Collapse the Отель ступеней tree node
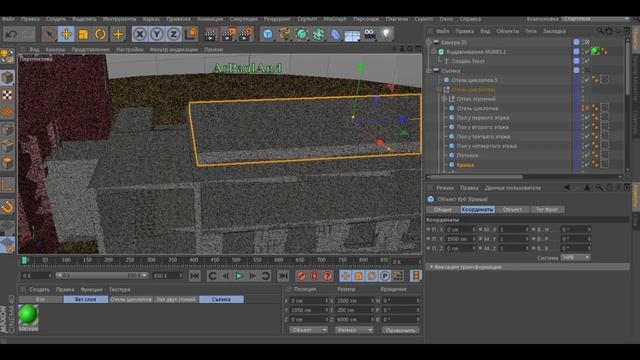640x360 pixels. (x=444, y=99)
